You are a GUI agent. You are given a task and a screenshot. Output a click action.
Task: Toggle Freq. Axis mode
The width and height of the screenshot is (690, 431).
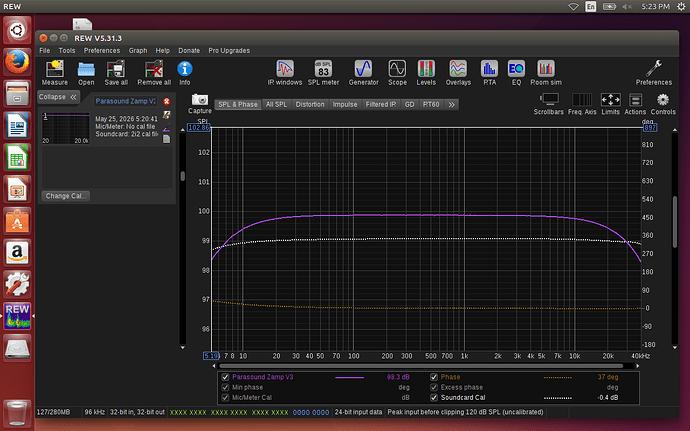click(582, 104)
